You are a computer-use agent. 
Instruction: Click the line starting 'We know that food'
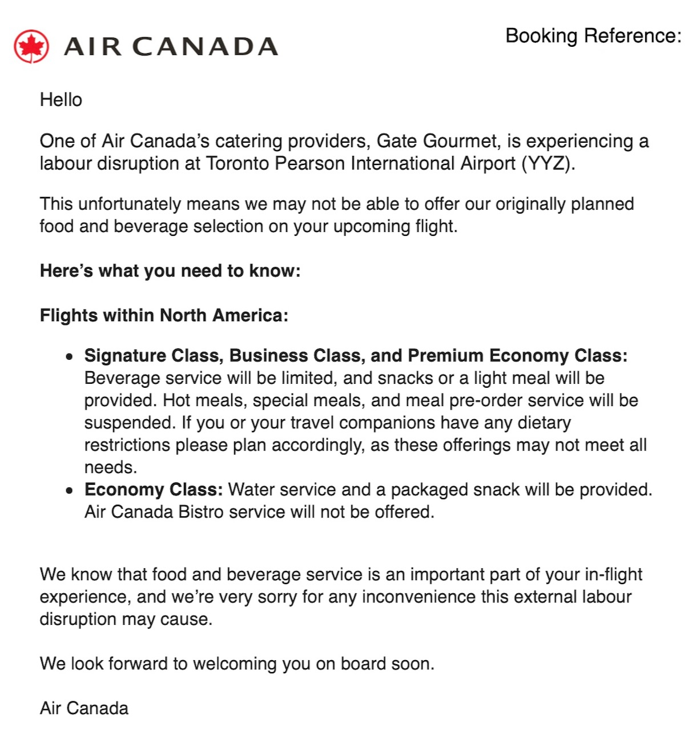(341, 574)
